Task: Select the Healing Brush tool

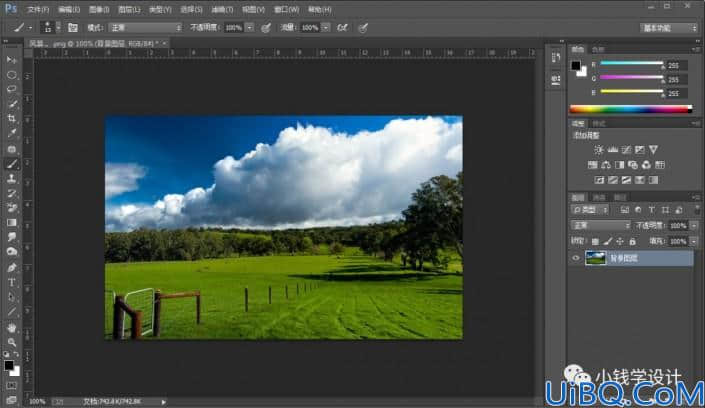Action: pyautogui.click(x=12, y=149)
